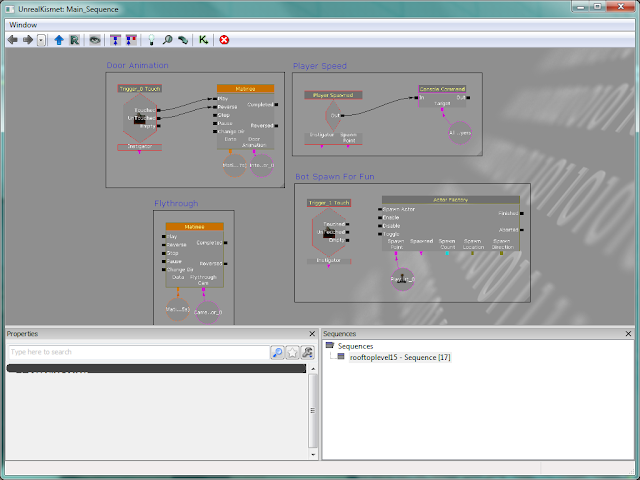Click the rename sequence R icon
Viewport: 640px width, 480px height.
74,40
